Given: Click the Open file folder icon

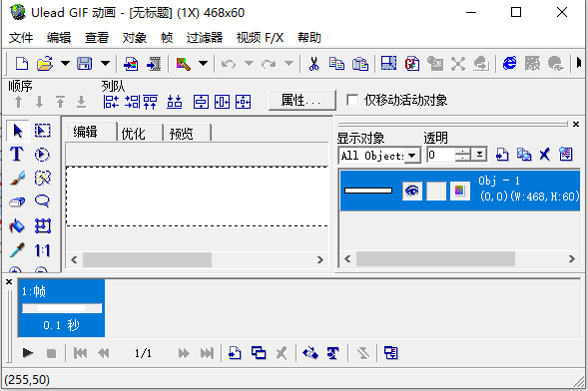Looking at the screenshot, I should tap(45, 63).
